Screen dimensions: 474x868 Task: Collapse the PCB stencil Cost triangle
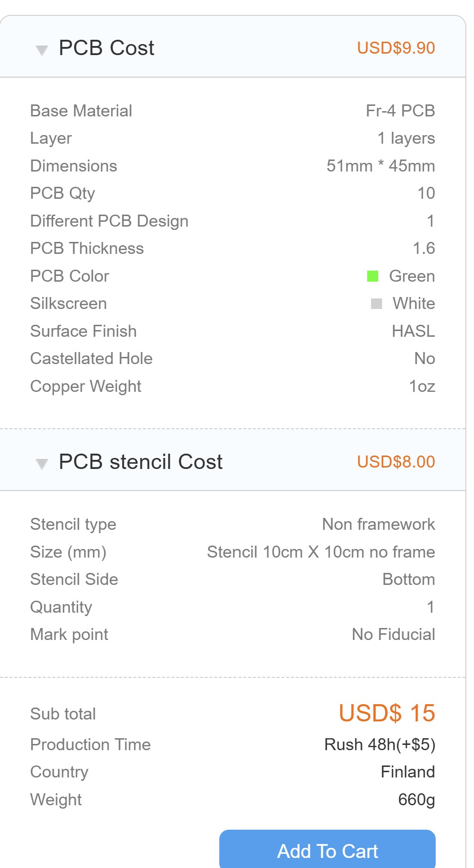coord(42,464)
